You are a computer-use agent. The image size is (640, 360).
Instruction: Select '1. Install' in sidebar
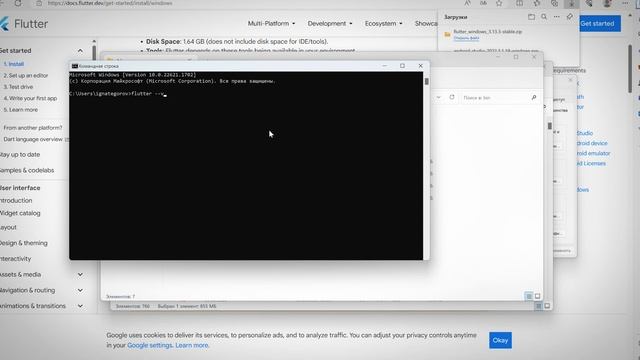click(13, 64)
